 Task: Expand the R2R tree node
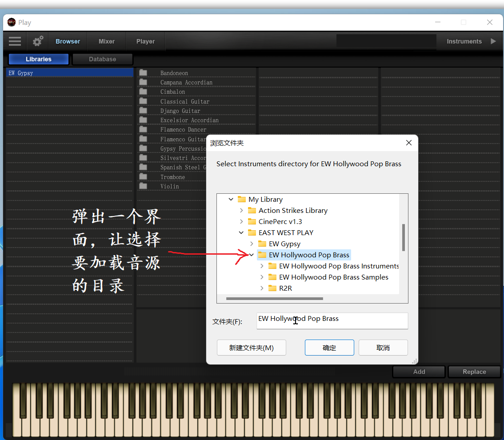click(x=262, y=288)
